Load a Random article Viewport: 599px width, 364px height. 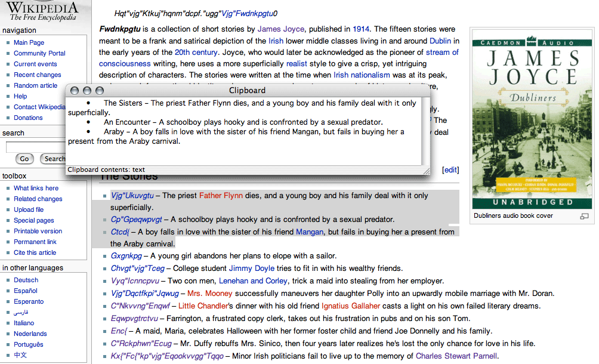(36, 85)
